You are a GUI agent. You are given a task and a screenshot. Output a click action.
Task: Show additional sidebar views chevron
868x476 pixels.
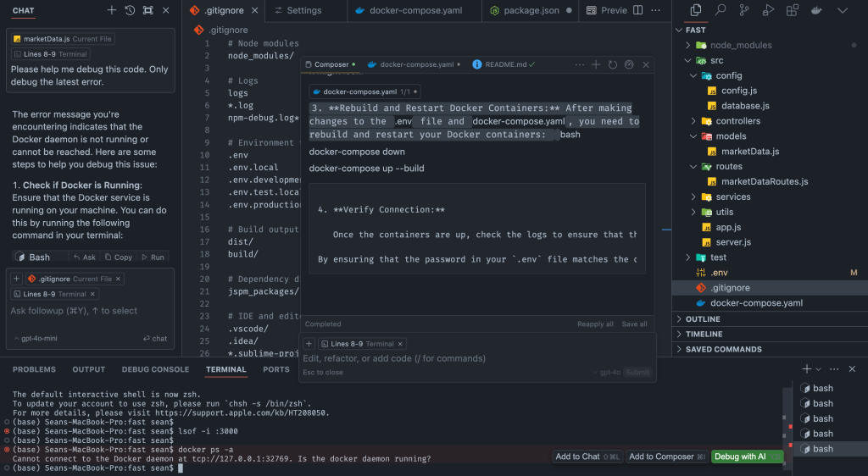point(843,10)
